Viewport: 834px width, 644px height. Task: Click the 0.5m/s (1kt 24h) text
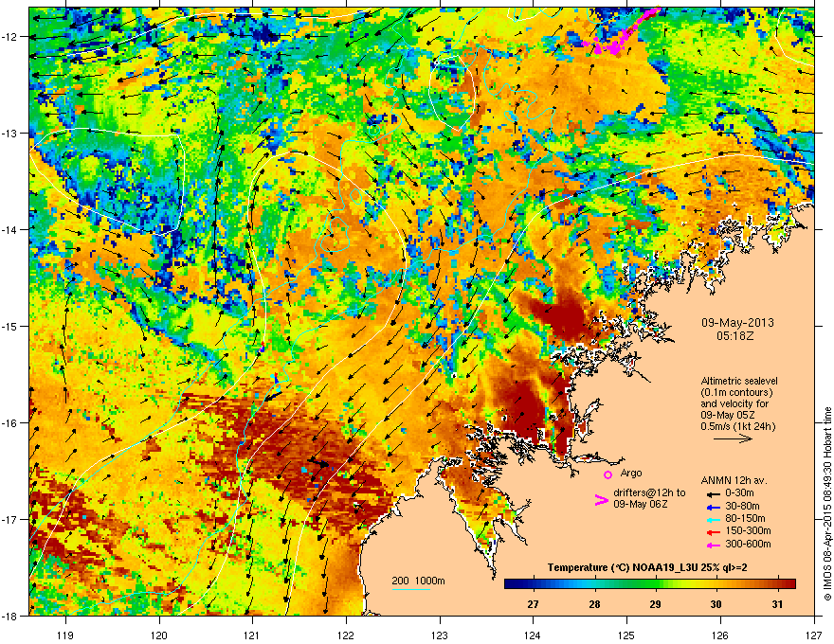click(x=737, y=426)
